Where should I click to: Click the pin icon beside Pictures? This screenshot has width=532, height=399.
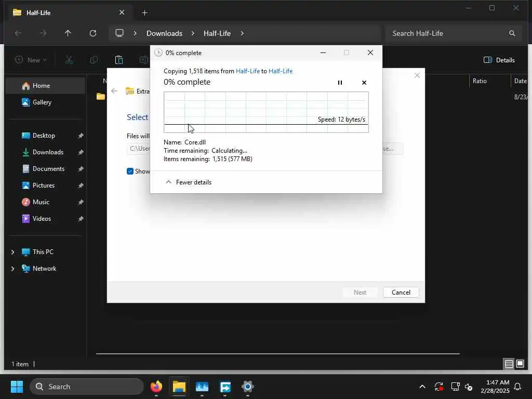pos(81,185)
